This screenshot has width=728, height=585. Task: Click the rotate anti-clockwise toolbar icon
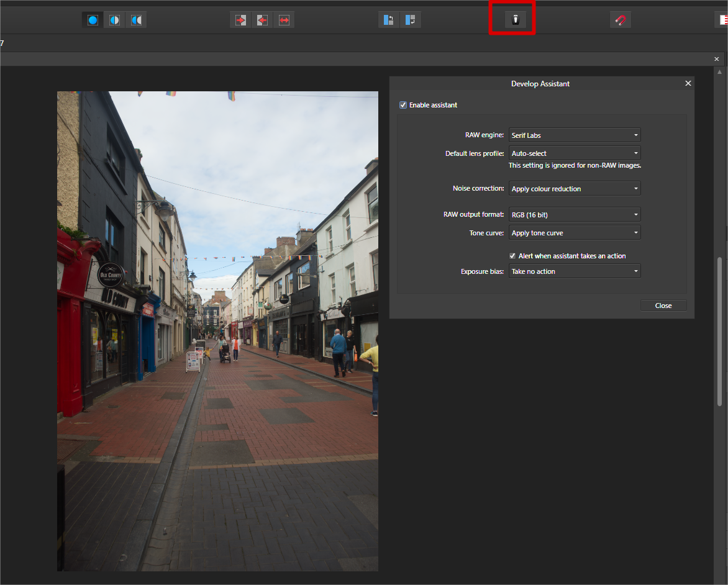[389, 20]
